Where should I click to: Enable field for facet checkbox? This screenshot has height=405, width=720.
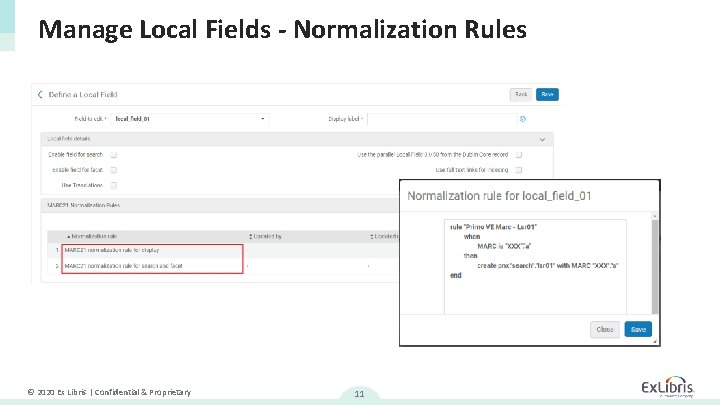114,170
